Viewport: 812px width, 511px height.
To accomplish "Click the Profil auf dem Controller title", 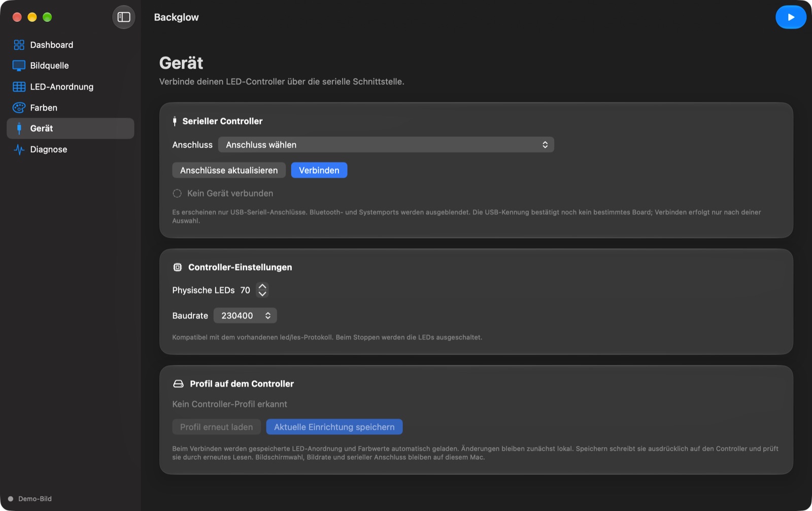I will pyautogui.click(x=242, y=384).
